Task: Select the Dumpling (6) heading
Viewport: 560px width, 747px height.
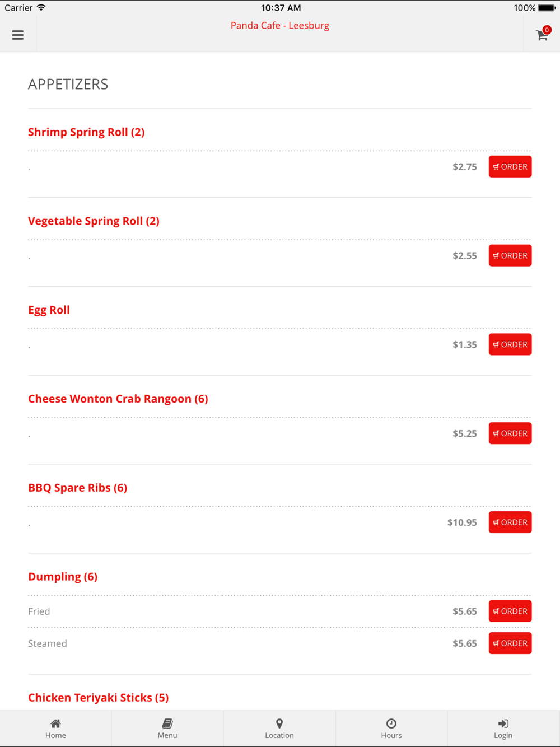Action: pos(63,577)
